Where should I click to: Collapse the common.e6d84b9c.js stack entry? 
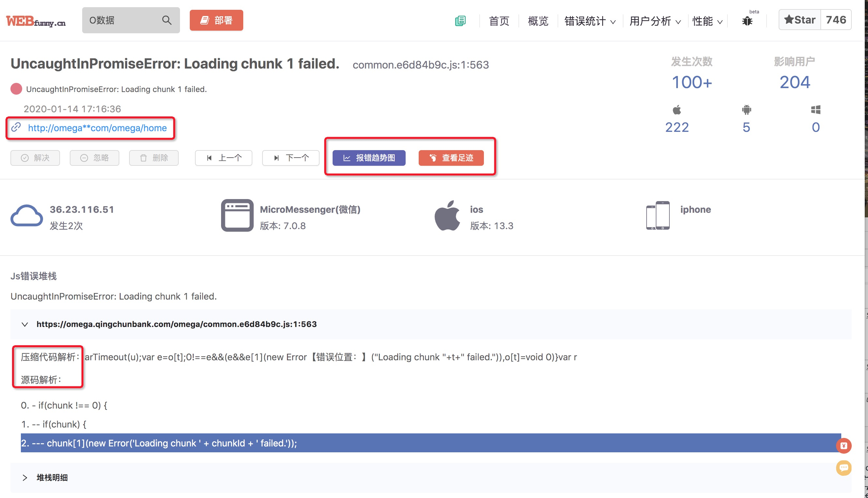(x=24, y=324)
